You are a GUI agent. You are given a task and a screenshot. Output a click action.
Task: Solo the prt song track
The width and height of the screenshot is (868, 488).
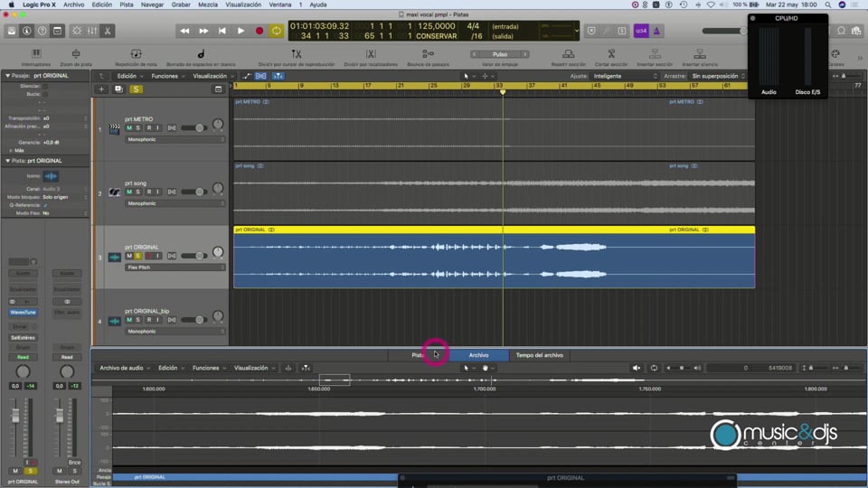tap(137, 192)
